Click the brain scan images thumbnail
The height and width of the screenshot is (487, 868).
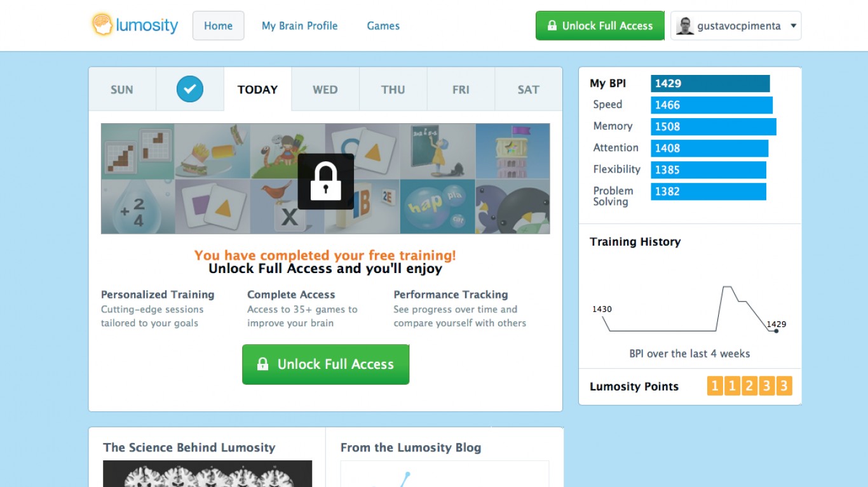click(208, 474)
